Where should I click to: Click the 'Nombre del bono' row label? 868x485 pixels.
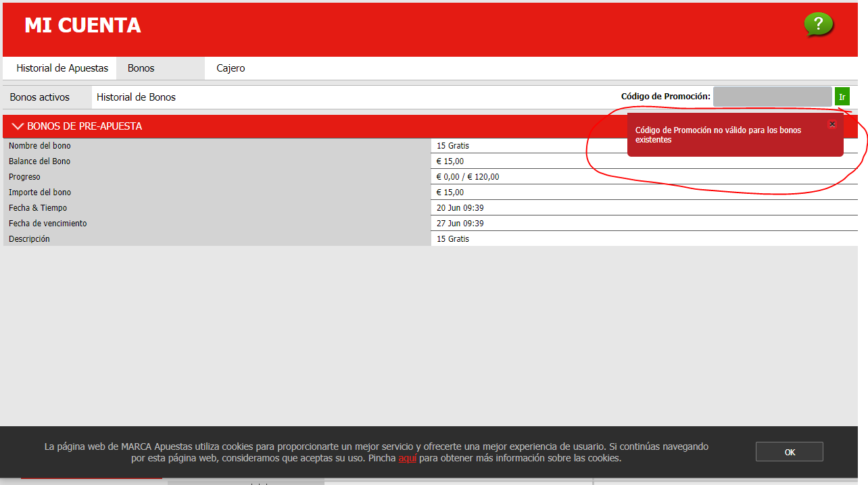[x=40, y=146]
